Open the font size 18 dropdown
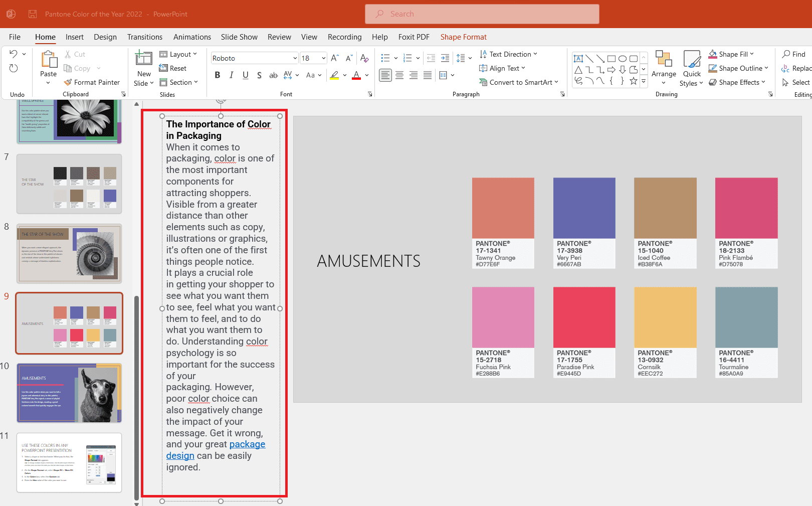This screenshot has height=506, width=812. coord(323,58)
